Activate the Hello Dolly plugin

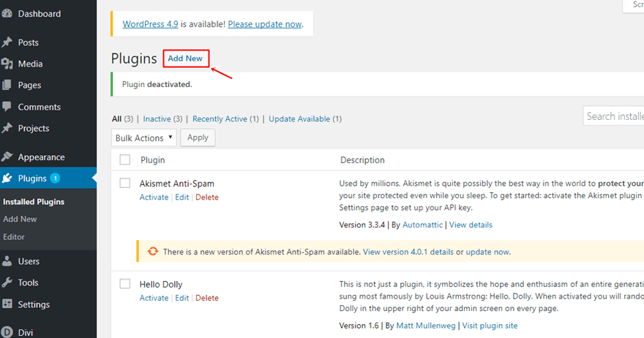154,298
